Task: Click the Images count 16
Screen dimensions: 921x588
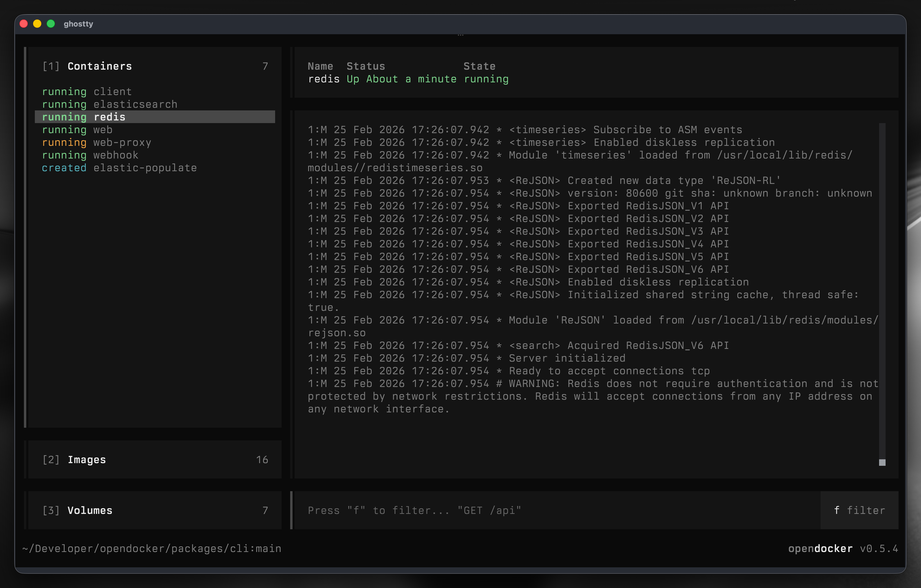Action: click(262, 460)
